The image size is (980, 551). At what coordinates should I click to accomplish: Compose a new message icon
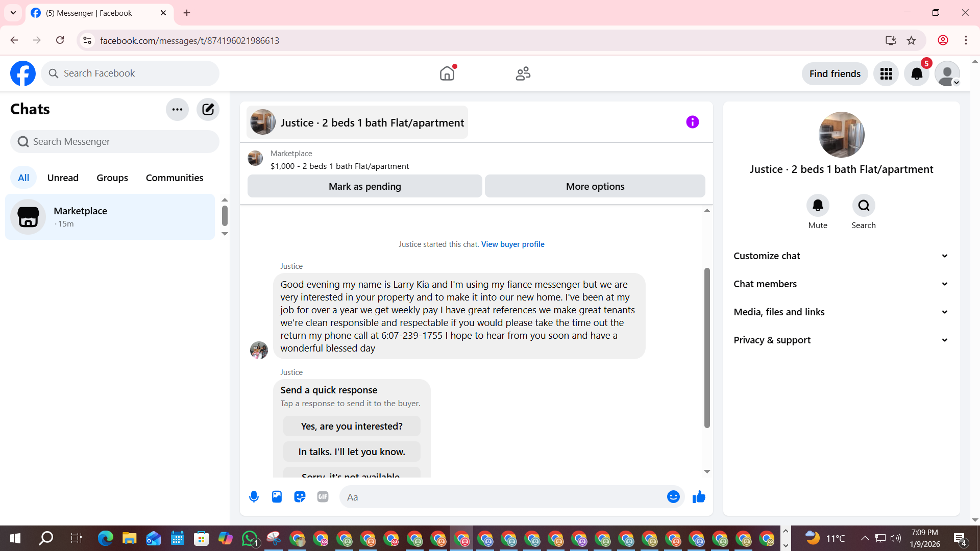208,109
